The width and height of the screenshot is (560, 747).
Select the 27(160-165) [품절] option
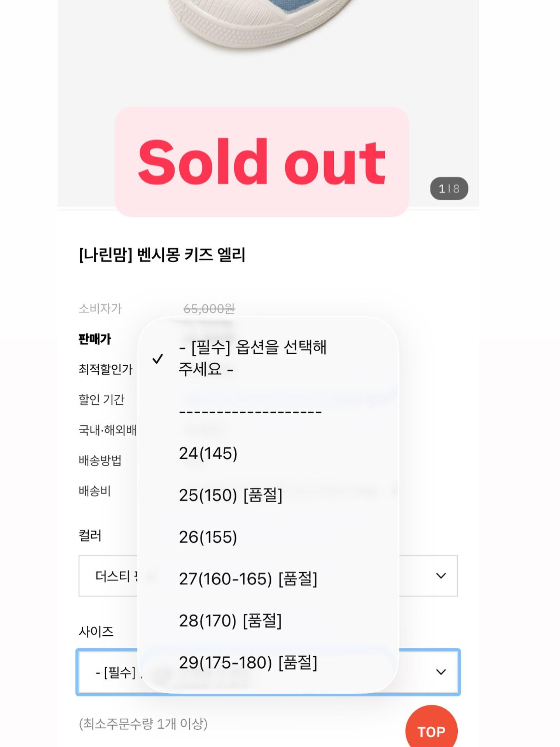click(248, 579)
